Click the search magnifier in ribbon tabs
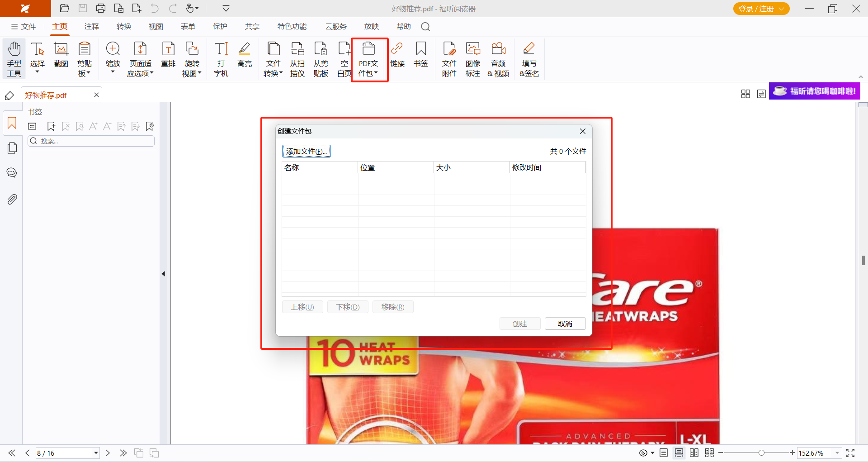The image size is (868, 462). pyautogui.click(x=425, y=27)
